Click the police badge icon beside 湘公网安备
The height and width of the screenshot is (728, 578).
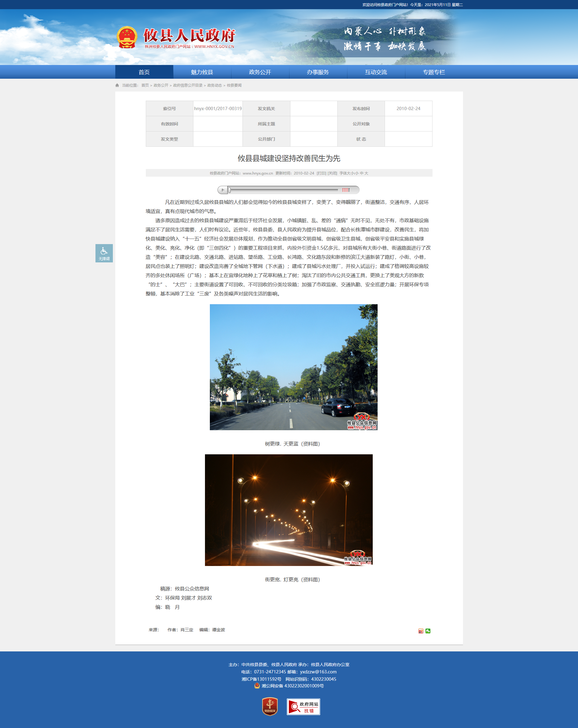(257, 686)
